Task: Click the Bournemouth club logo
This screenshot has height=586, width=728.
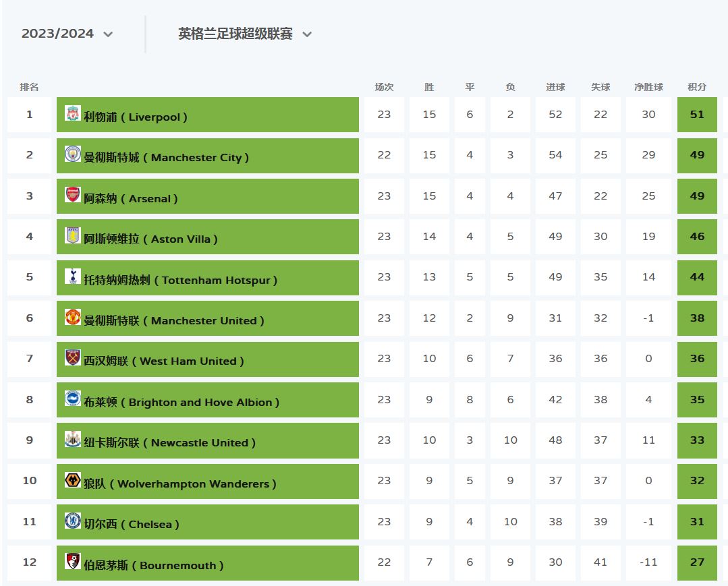Action: tap(73, 562)
